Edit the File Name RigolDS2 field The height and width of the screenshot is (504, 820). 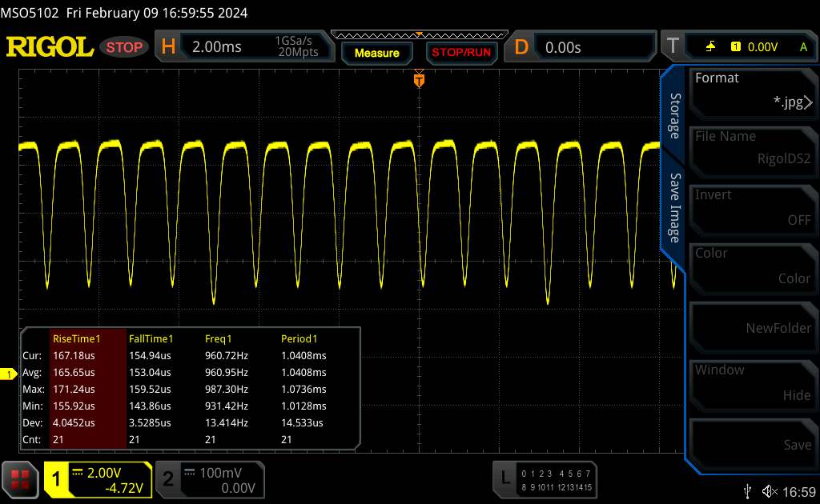pos(753,151)
